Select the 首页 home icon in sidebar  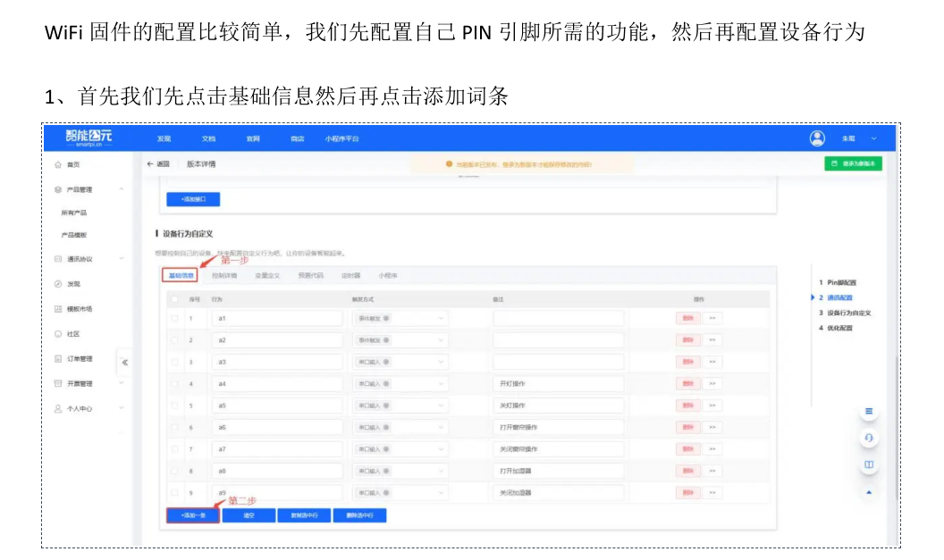point(57,166)
